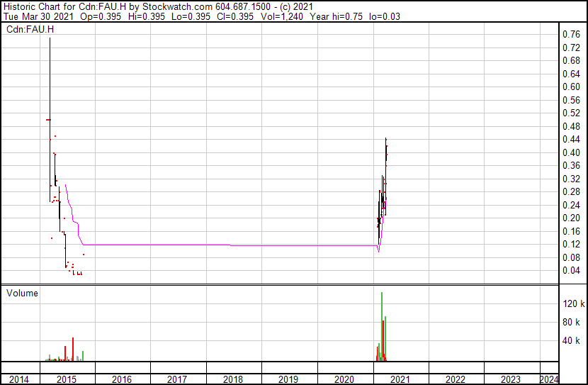
Task: Click the tallest green volume bar in 2021
Action: pyautogui.click(x=382, y=326)
